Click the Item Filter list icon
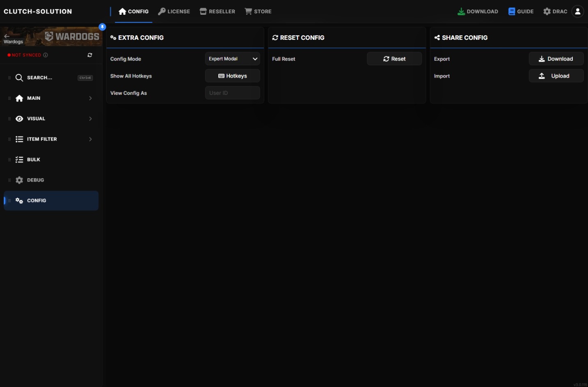The width and height of the screenshot is (588, 387). (19, 139)
